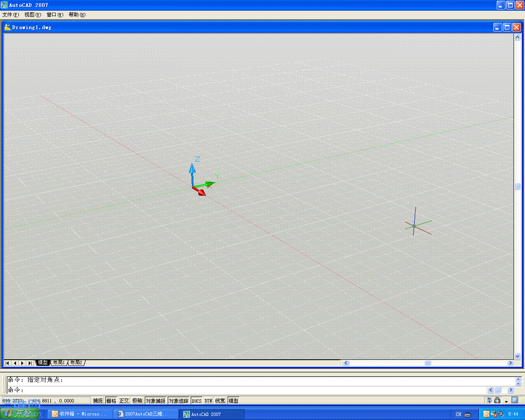Click command window scroll up arrow
This screenshot has width=525, height=420.
518,379
